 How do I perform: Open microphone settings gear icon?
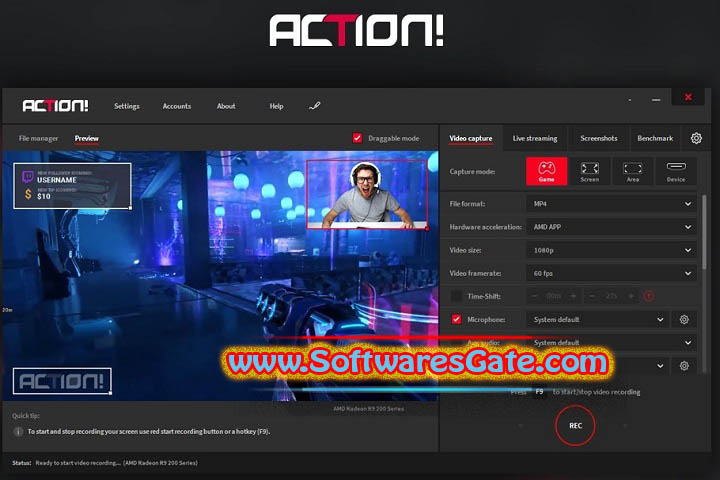684,320
